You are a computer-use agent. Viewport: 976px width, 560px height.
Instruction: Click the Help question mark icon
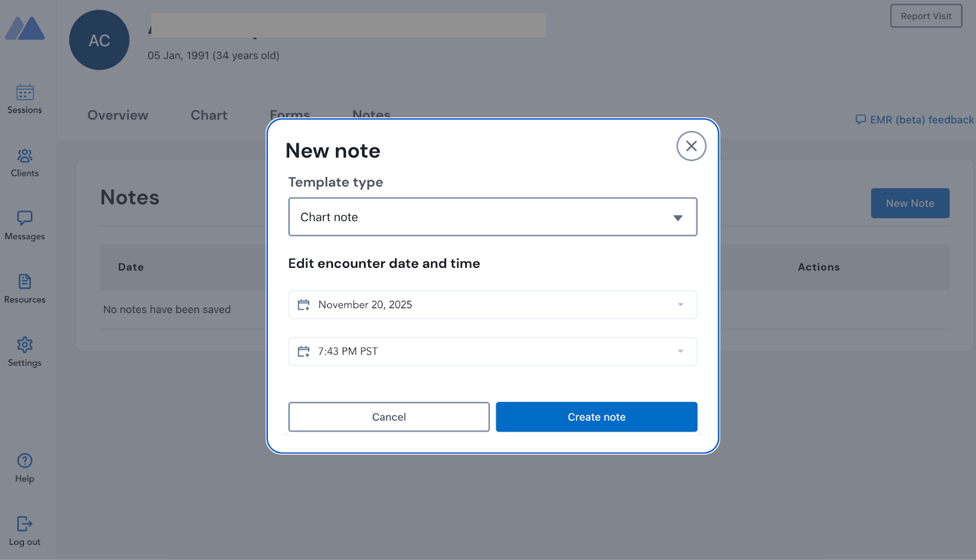point(25,461)
